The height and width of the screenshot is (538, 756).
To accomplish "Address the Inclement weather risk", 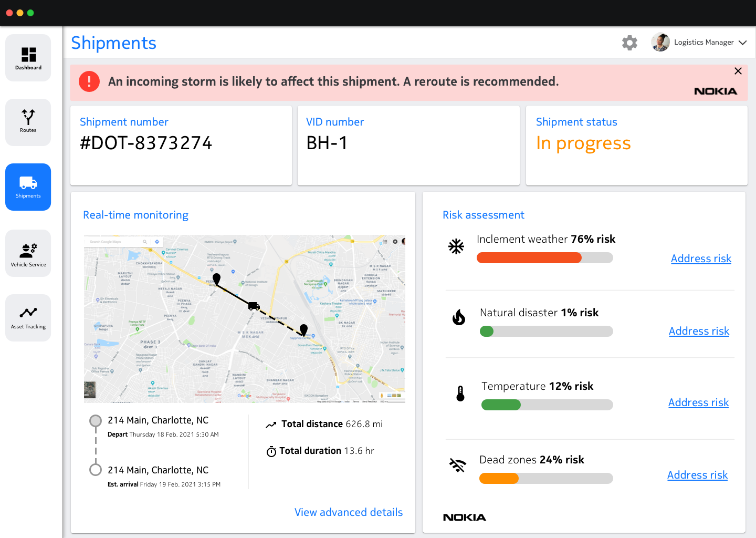I will (x=701, y=258).
